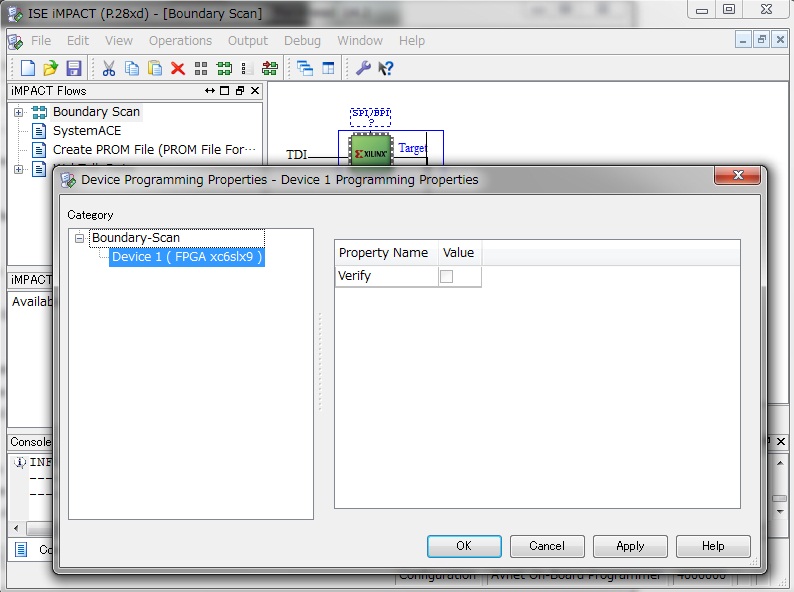794x592 pixels.
Task: Open a project with the folder icon
Action: [x=51, y=68]
